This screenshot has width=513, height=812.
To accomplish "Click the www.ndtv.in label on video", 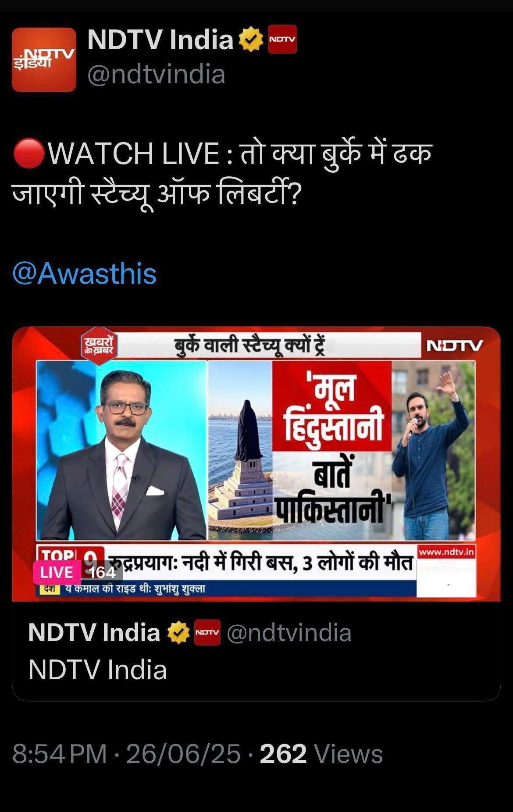I will pos(446,552).
